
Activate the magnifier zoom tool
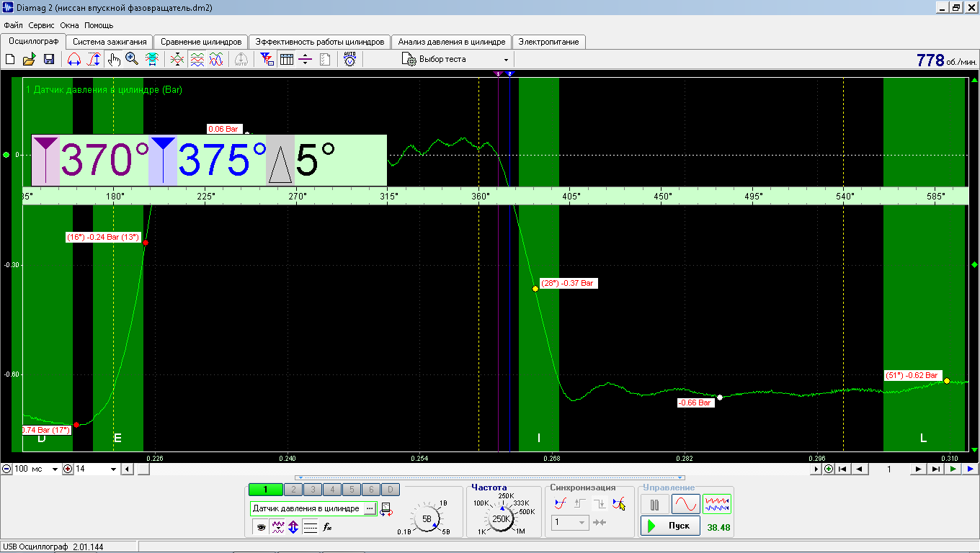pyautogui.click(x=132, y=60)
